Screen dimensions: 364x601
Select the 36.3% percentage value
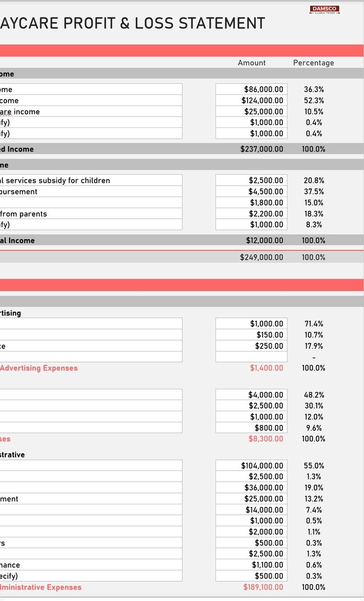point(314,89)
